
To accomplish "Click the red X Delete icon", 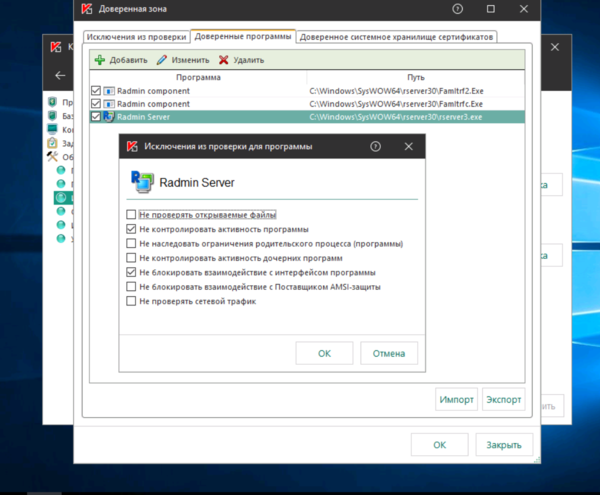I will (224, 60).
